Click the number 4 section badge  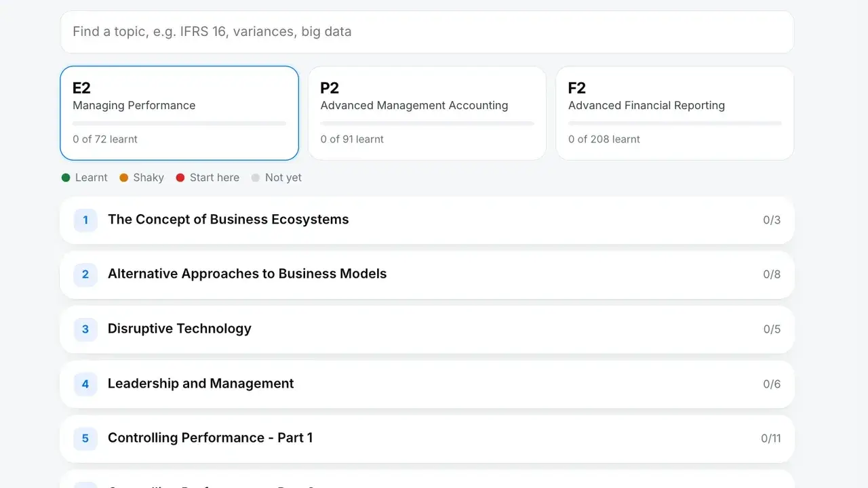click(x=85, y=384)
